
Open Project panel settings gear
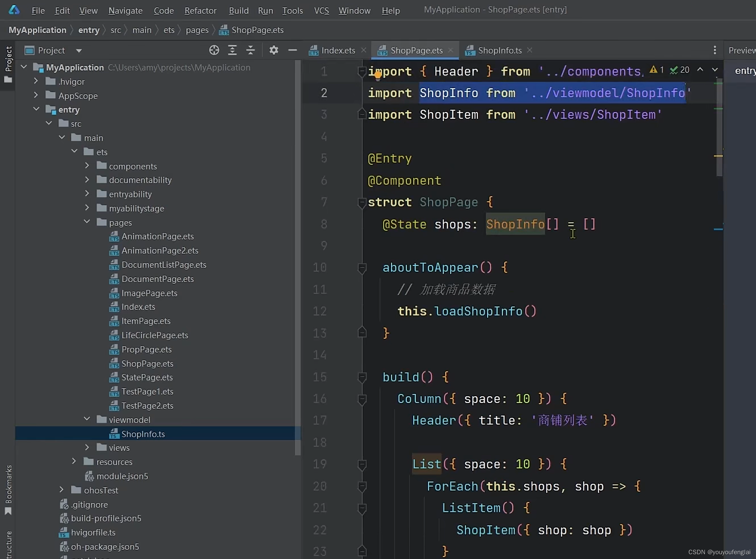(273, 50)
